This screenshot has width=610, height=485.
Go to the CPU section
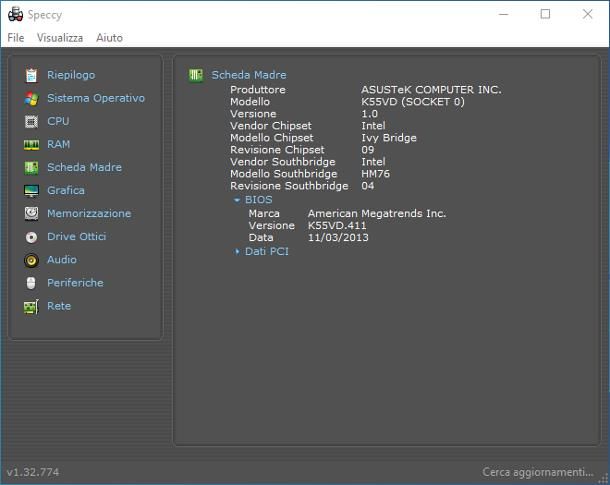(58, 121)
